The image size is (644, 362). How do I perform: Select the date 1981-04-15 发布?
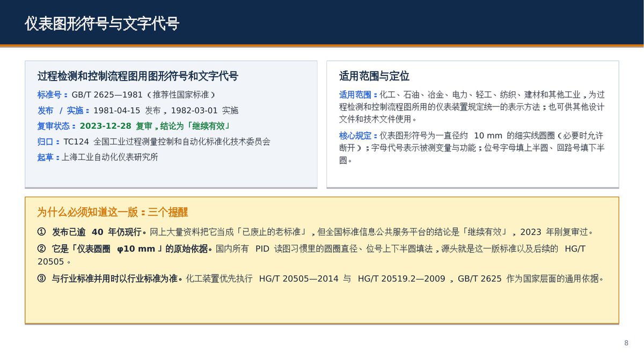click(128, 111)
